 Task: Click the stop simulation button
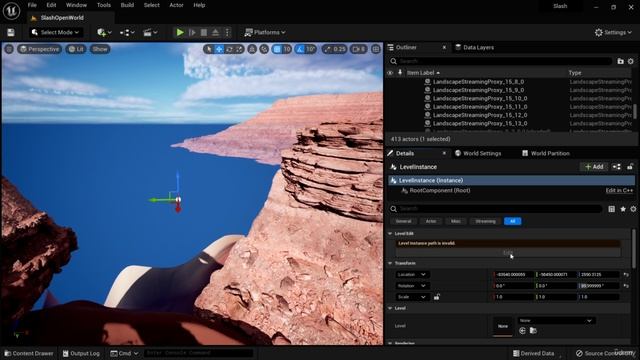[x=204, y=32]
